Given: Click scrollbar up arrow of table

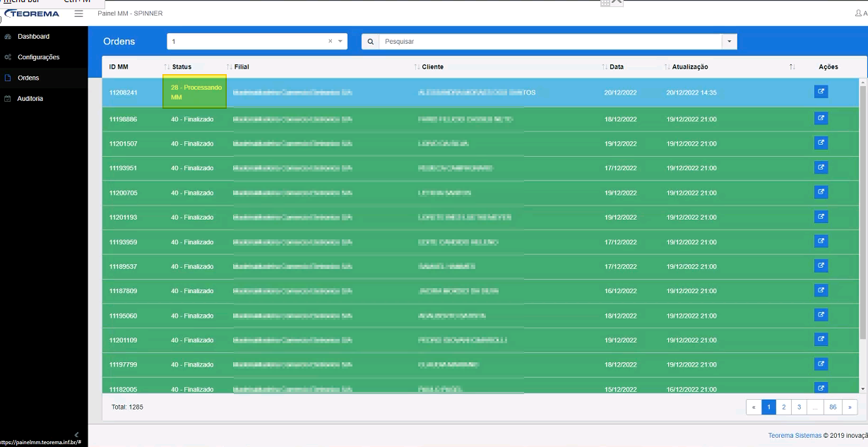Looking at the screenshot, I should coord(862,82).
